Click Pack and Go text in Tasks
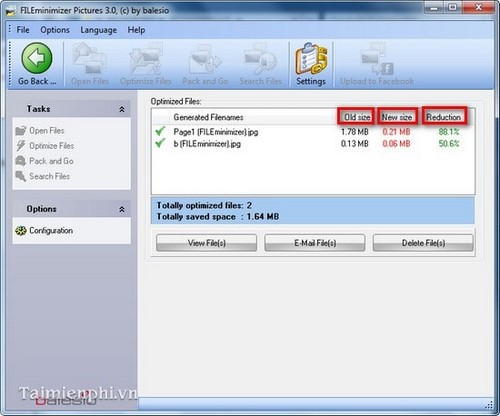This screenshot has width=500, height=416. (51, 161)
